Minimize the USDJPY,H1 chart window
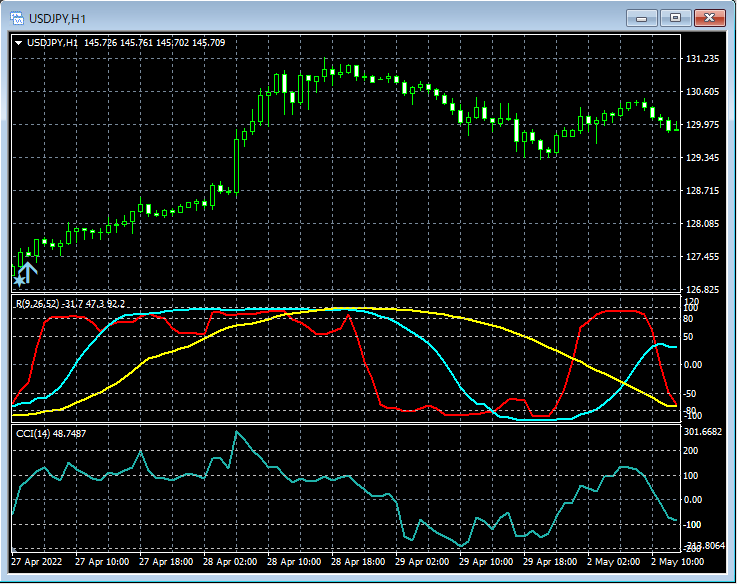 coord(641,18)
